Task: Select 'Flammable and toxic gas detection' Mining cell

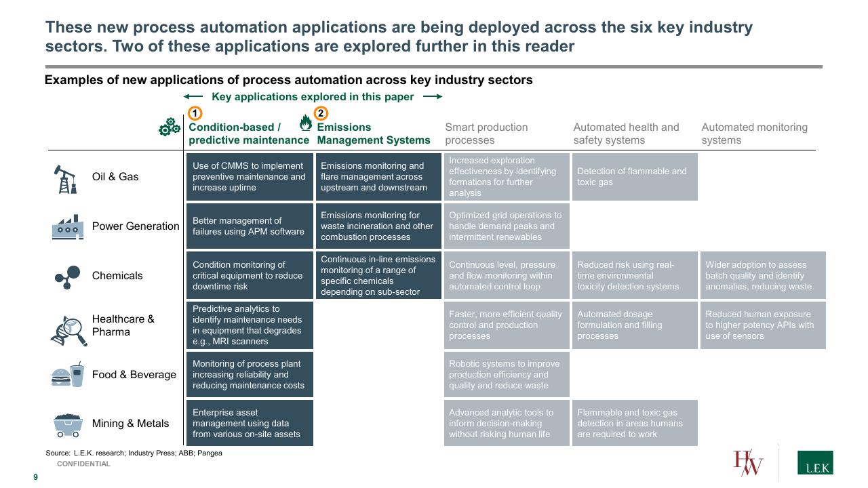Action: [x=635, y=423]
